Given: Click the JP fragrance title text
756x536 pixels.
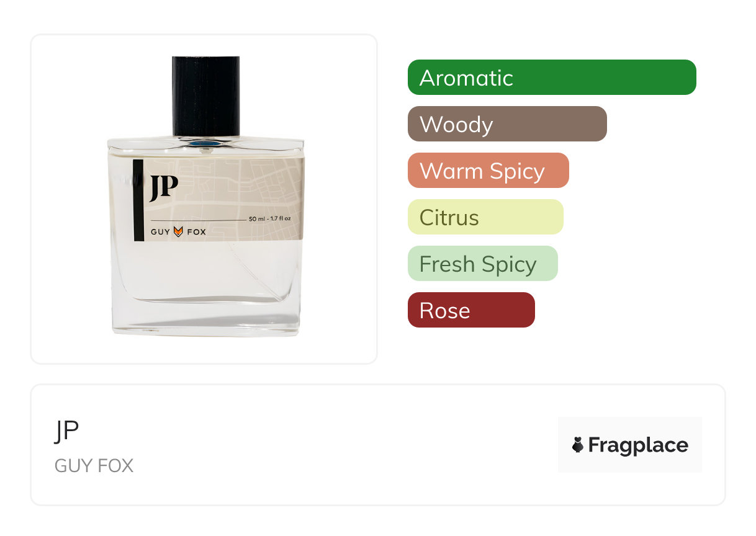Looking at the screenshot, I should 66,431.
